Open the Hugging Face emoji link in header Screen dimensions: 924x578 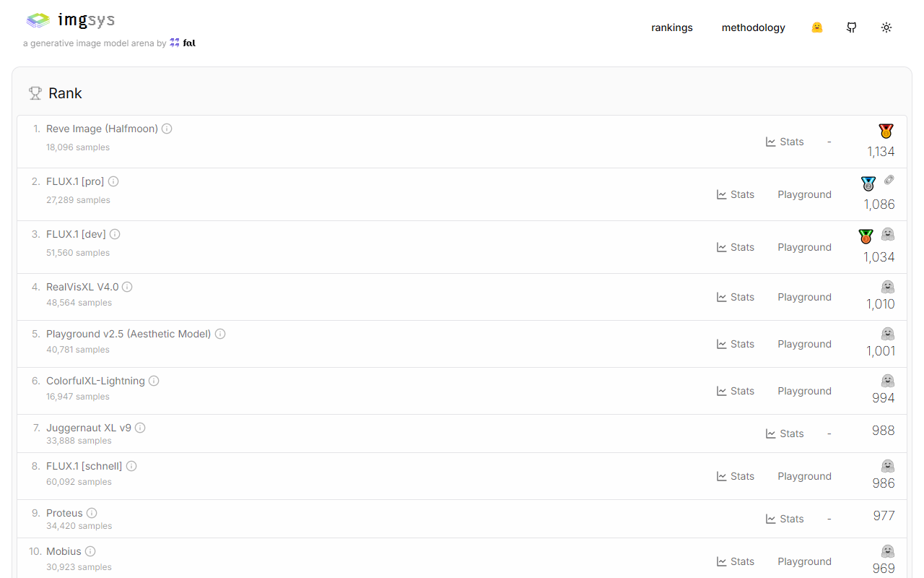click(x=817, y=27)
